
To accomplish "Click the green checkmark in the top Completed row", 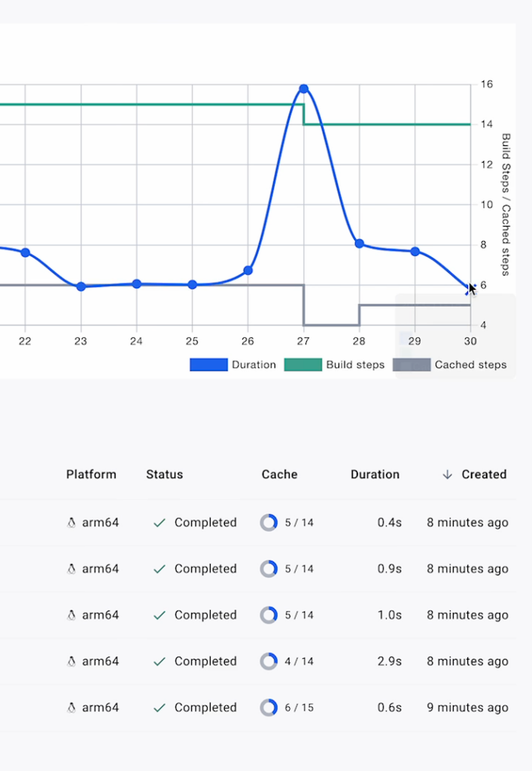I will pos(159,523).
